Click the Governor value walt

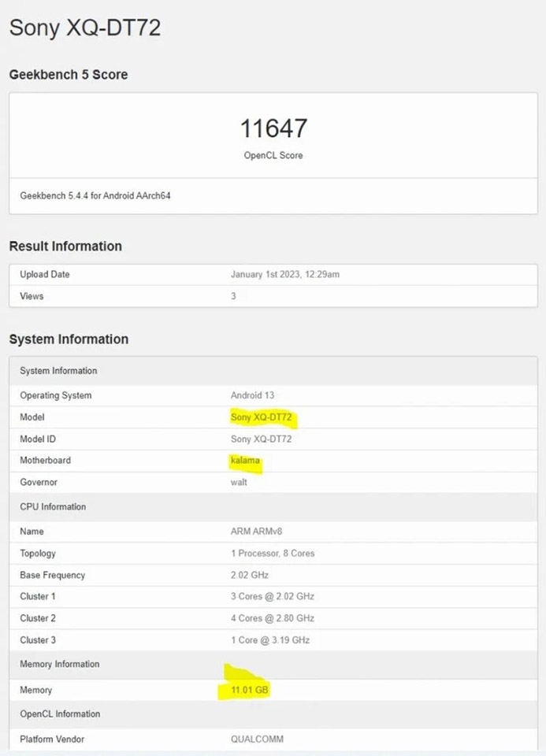pos(239,482)
